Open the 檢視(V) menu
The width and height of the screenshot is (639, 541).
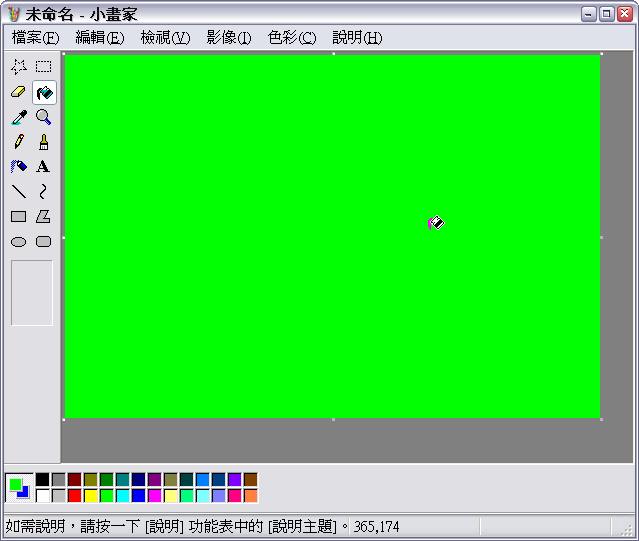click(165, 37)
